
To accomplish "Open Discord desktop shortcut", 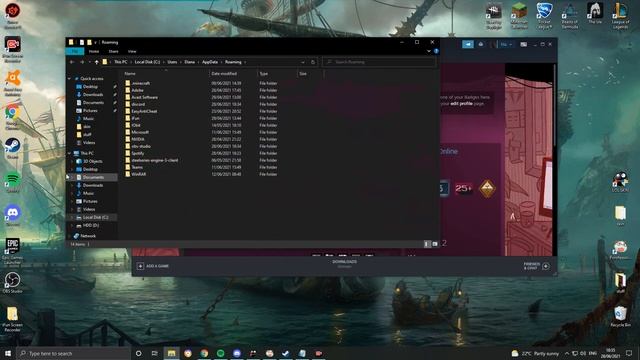I will point(13,216).
